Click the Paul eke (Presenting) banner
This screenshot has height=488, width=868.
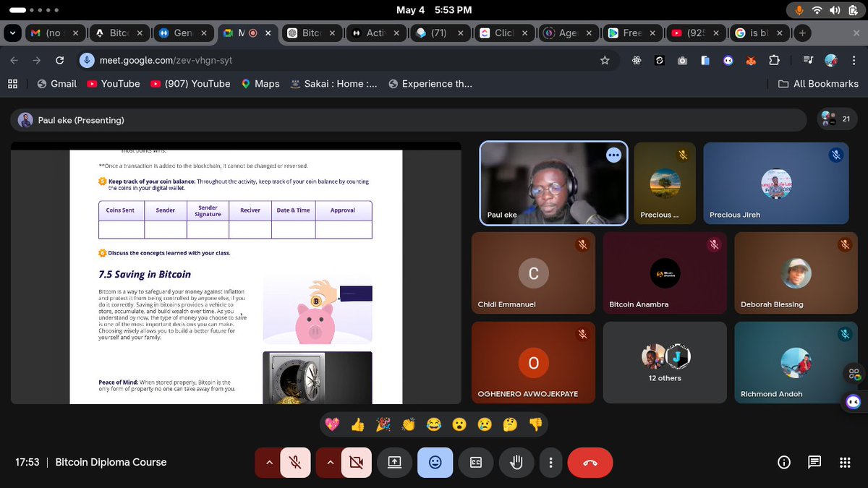(409, 120)
